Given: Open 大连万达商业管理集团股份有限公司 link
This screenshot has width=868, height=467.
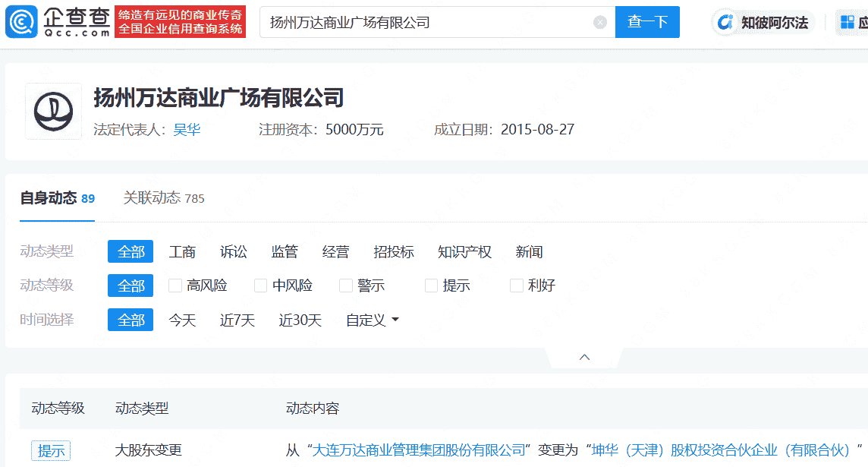Looking at the screenshot, I should click(x=419, y=450).
